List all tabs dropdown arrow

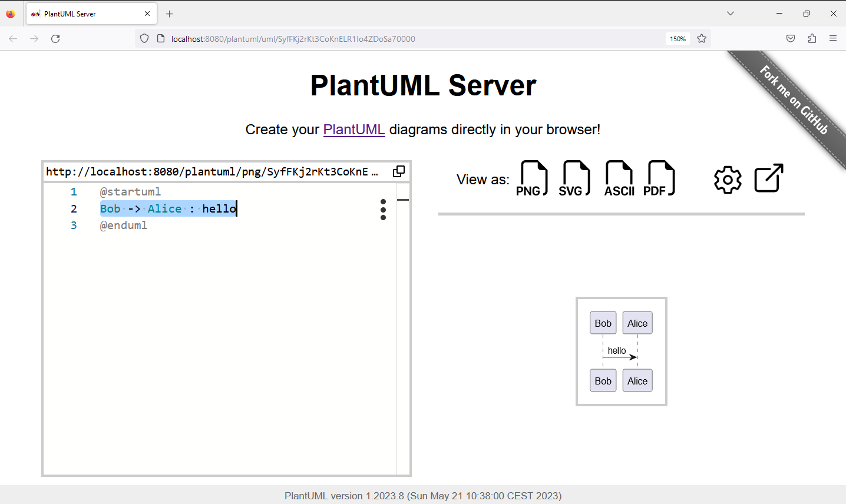pos(731,14)
